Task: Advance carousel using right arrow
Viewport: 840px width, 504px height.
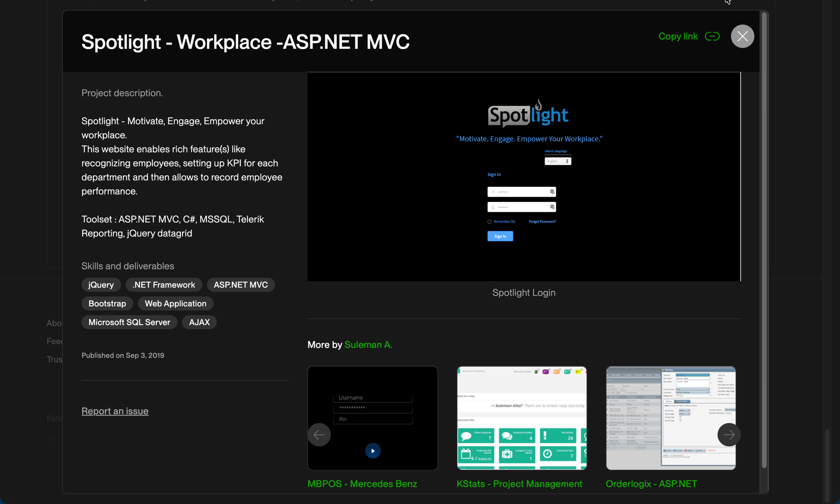Action: (x=729, y=435)
